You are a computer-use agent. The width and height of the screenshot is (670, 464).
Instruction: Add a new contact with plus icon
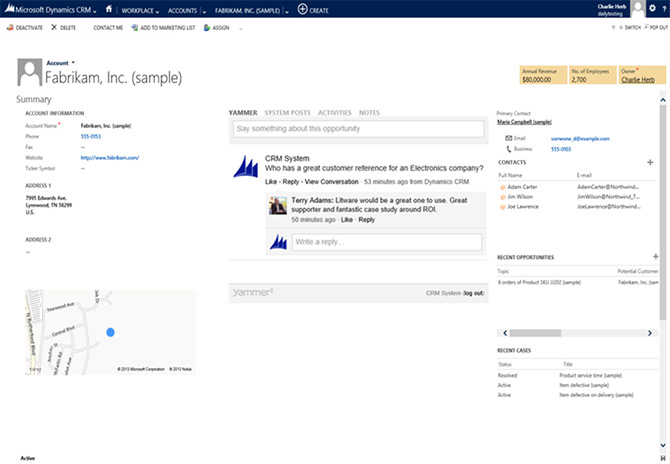(650, 161)
